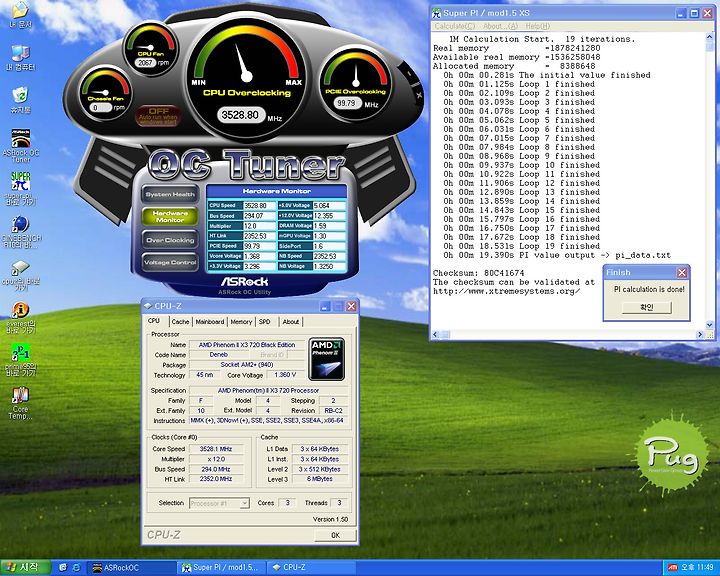Open the ASRock OC Tuner desktop shortcut

point(21,145)
